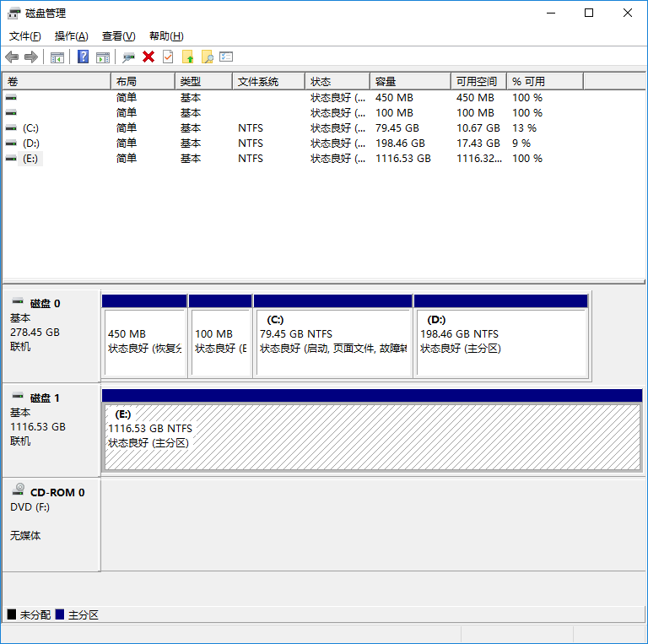Open the 文件(F) menu

pyautogui.click(x=25, y=36)
